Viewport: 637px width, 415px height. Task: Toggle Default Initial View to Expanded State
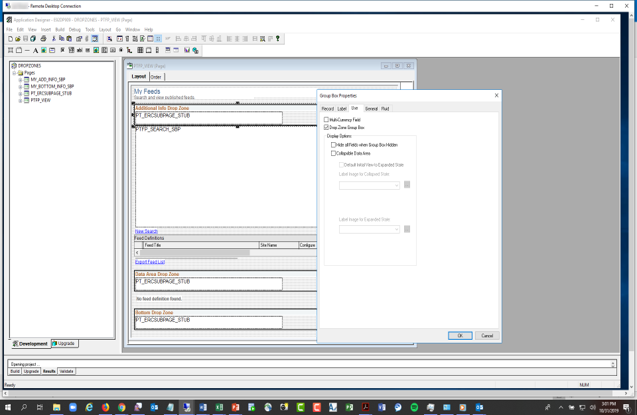342,165
